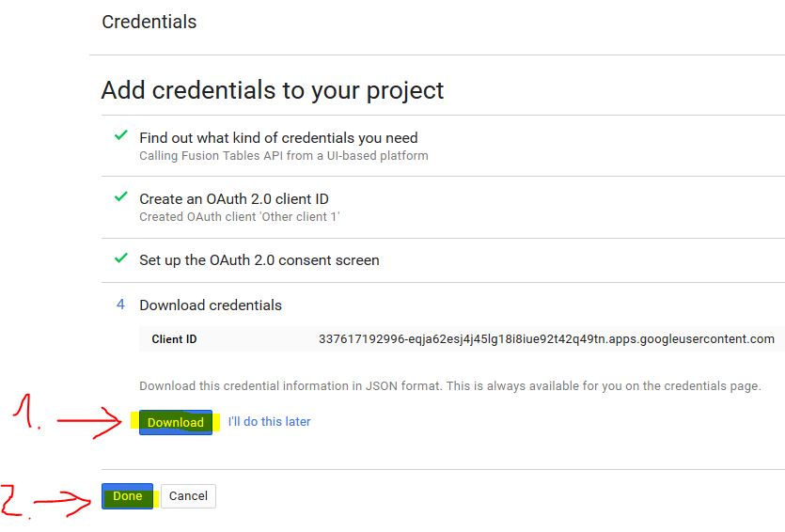Click the red arrow pointing at Download
The height and width of the screenshot is (532, 785).
click(89, 422)
